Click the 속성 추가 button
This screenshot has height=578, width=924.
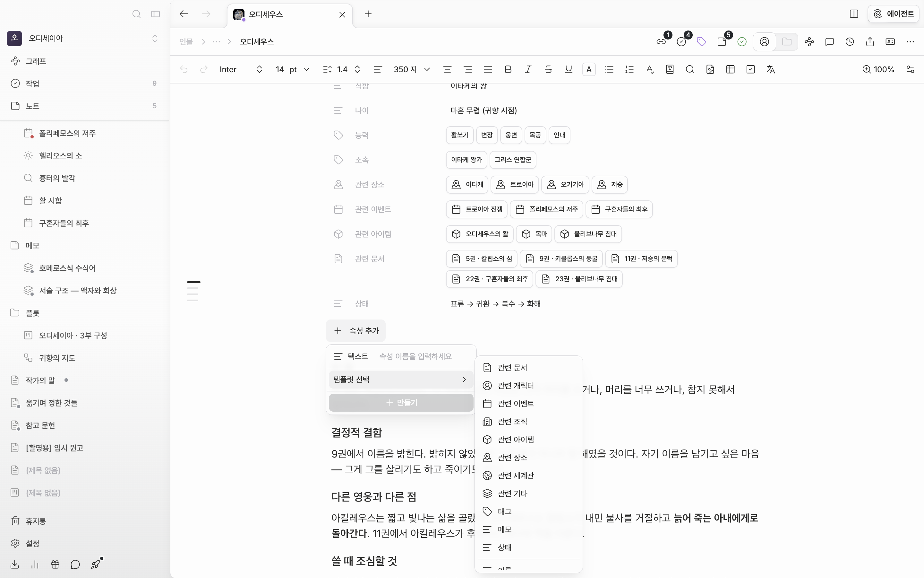pos(356,331)
